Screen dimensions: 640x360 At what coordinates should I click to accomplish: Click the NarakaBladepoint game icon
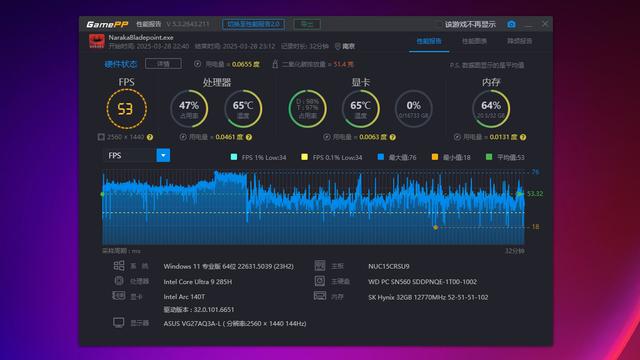[97, 41]
